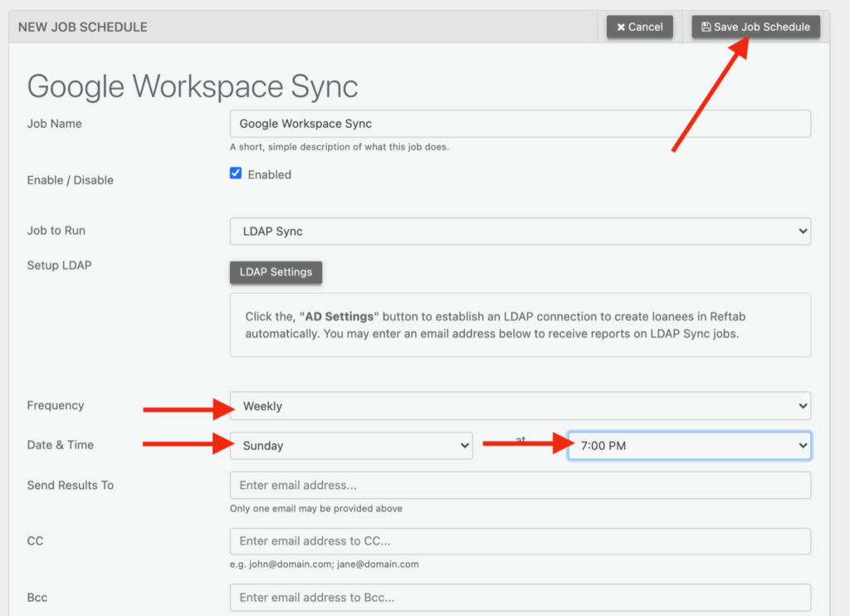Click the X icon in Cancel button
The image size is (850, 616).
620,27
